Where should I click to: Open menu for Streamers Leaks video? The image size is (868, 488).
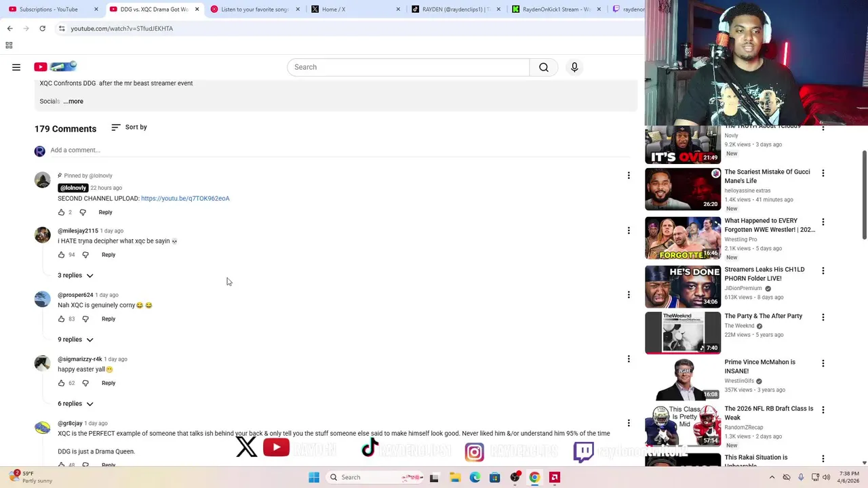tap(823, 270)
